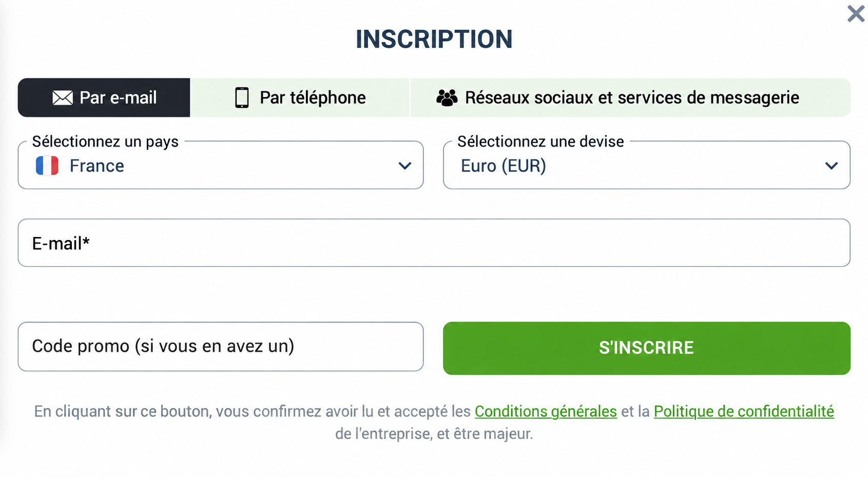The width and height of the screenshot is (868, 477).
Task: Focus the E-mail input field
Action: pos(434,243)
